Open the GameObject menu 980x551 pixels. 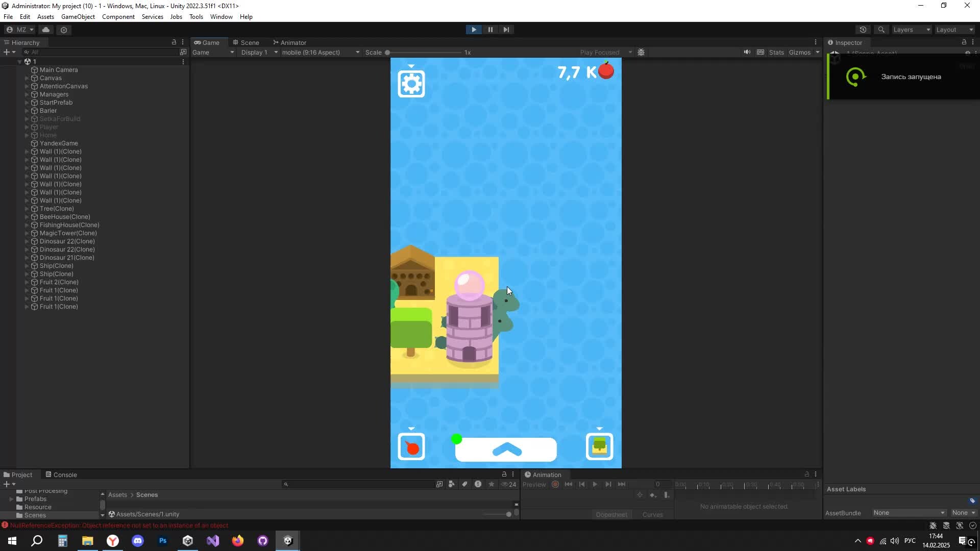(78, 17)
